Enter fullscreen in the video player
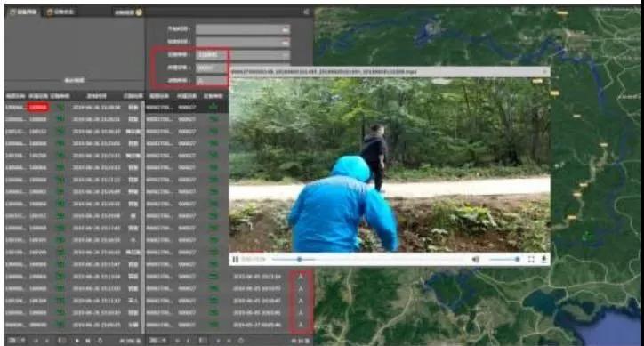The width and height of the screenshot is (644, 346). pyautogui.click(x=531, y=260)
